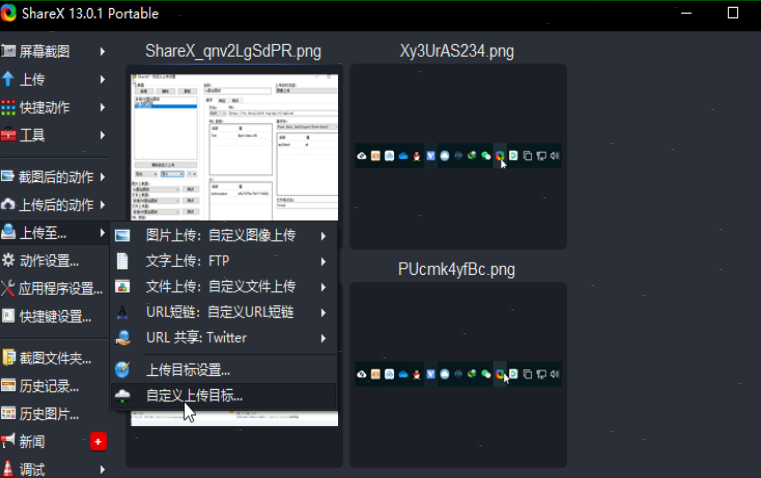
Task: Click the ShareX logo in title bar
Action: (8, 13)
